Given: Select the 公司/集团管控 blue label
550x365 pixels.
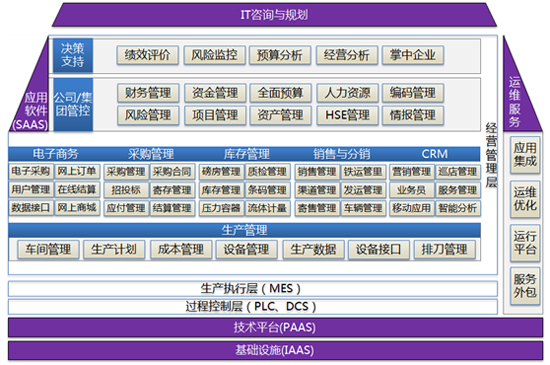Looking at the screenshot, I should 73,104.
